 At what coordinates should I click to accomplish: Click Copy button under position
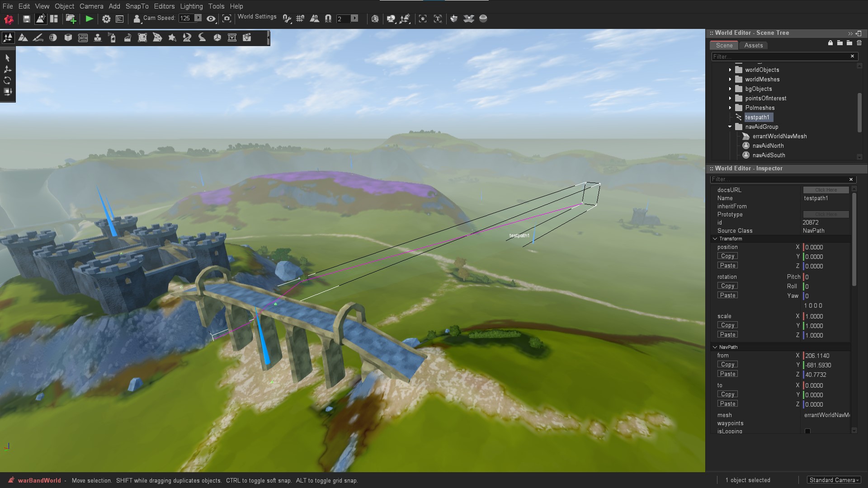pyautogui.click(x=727, y=256)
